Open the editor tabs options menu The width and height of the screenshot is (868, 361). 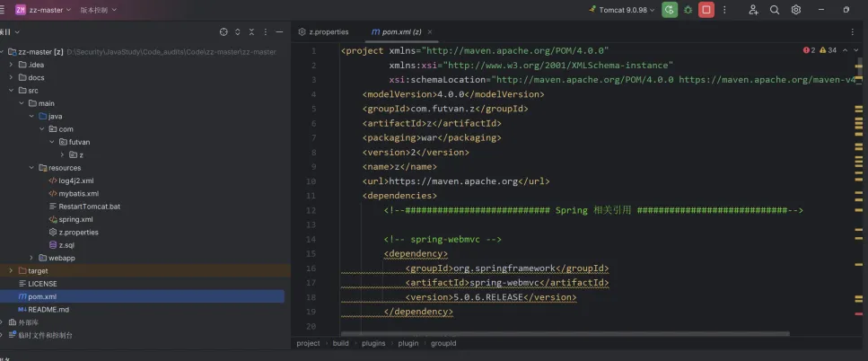coord(853,32)
